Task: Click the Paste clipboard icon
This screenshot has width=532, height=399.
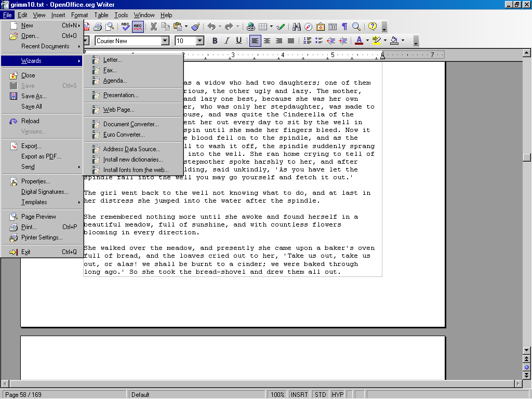Action: click(178, 26)
